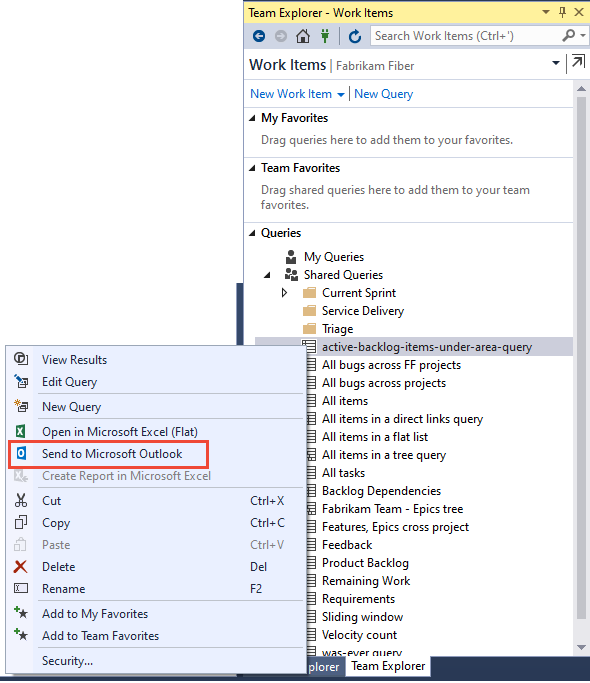This screenshot has width=590, height=683.
Task: Click the Add to Team Favorites star icon
Action: click(21, 635)
